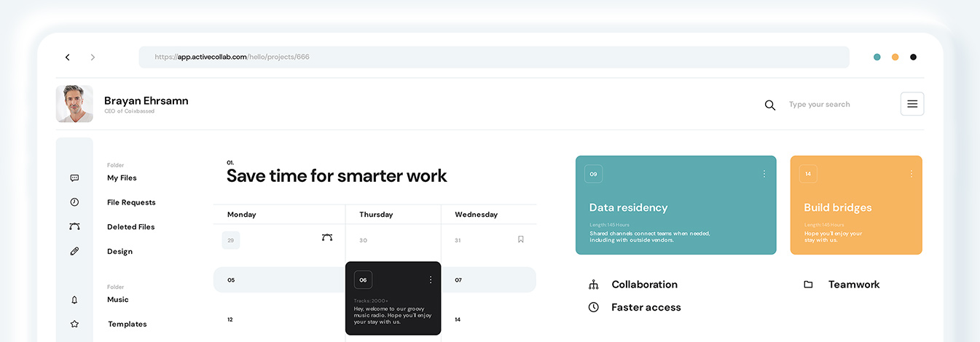980x342 pixels.
Task: Click the chat message icon in sidebar
Action: [74, 178]
